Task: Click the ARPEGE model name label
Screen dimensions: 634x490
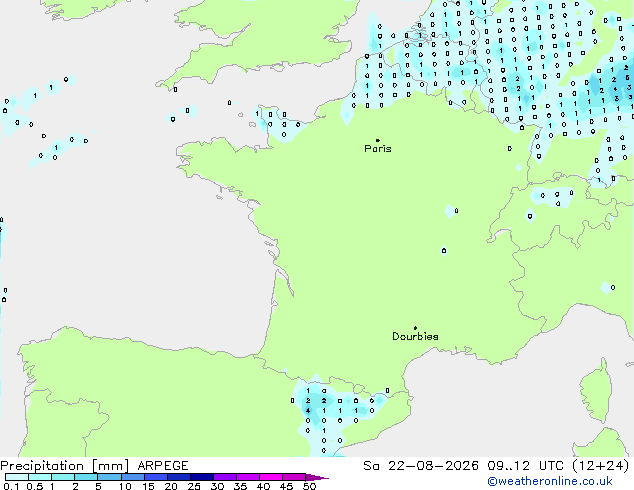Action: (x=163, y=466)
